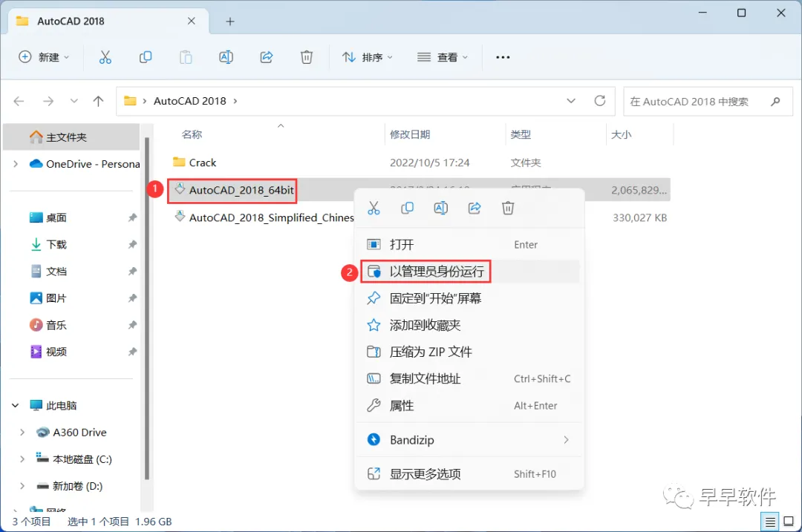Collapse 此电脑 tree node
The height and width of the screenshot is (532, 802).
(x=16, y=405)
